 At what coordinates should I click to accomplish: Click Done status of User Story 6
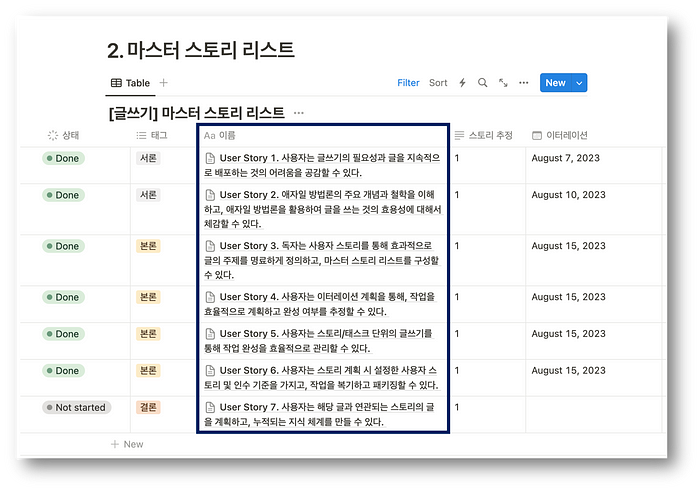point(63,371)
